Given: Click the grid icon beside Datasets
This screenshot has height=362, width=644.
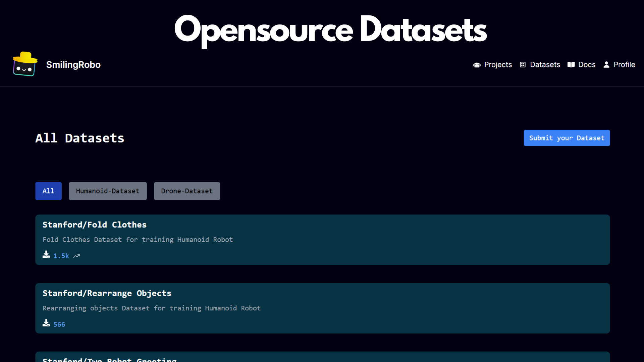Looking at the screenshot, I should 523,65.
